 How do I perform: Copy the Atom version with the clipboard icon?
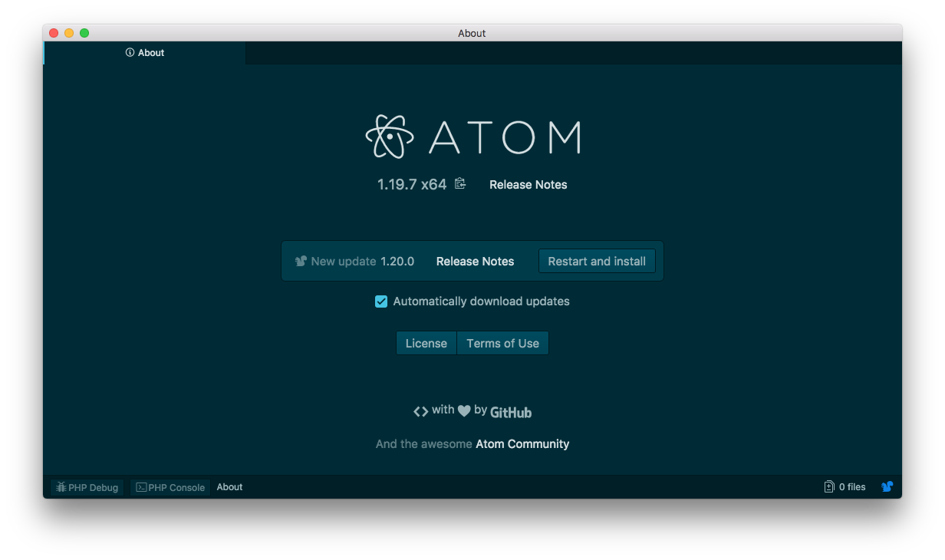pos(460,183)
